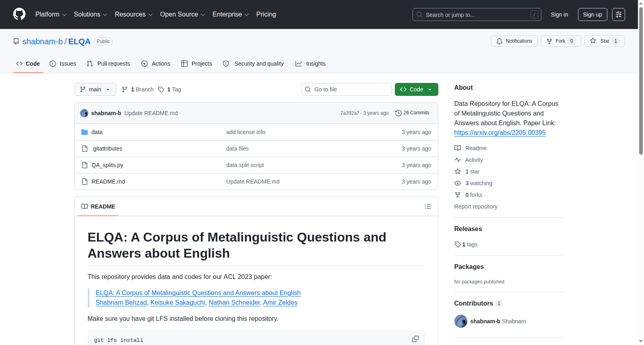
Task: Open the Contributors heading link
Action: (x=479, y=303)
